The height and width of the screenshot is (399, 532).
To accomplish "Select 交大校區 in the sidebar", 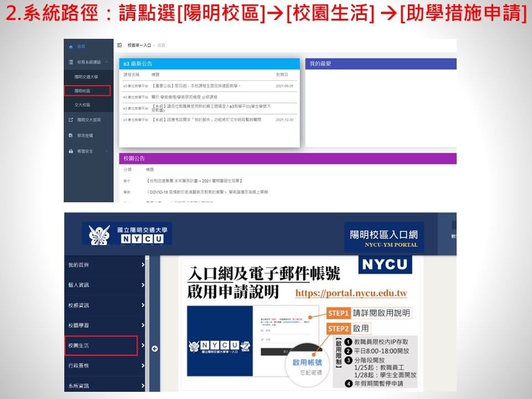I will coord(83,105).
